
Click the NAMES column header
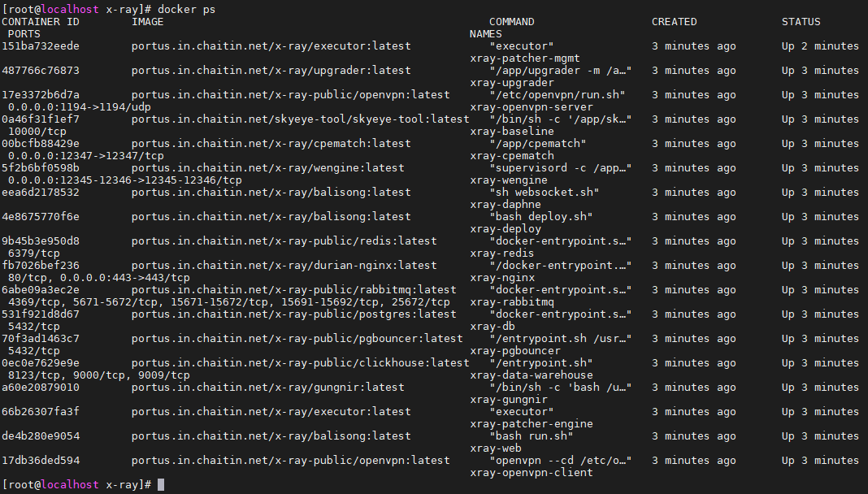pyautogui.click(x=486, y=34)
